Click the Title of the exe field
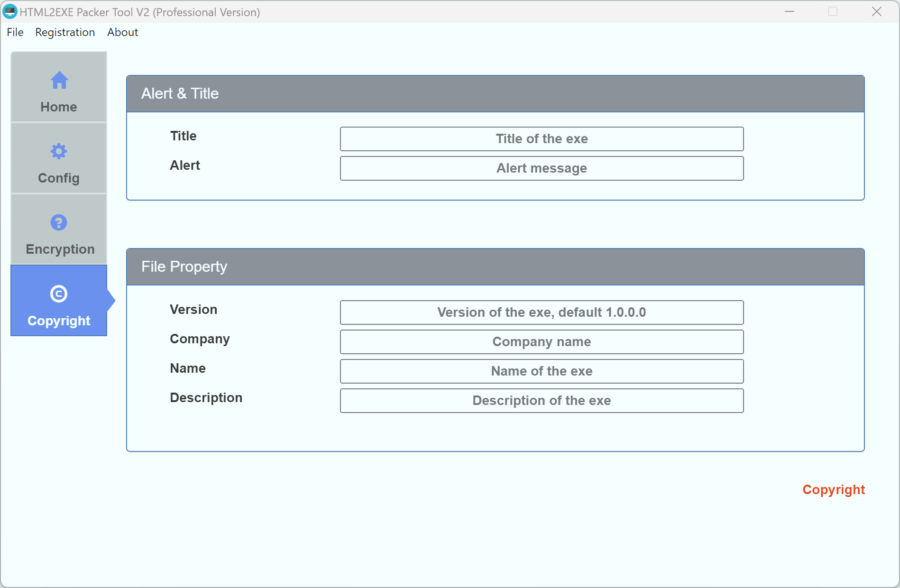900x588 pixels. 542,139
